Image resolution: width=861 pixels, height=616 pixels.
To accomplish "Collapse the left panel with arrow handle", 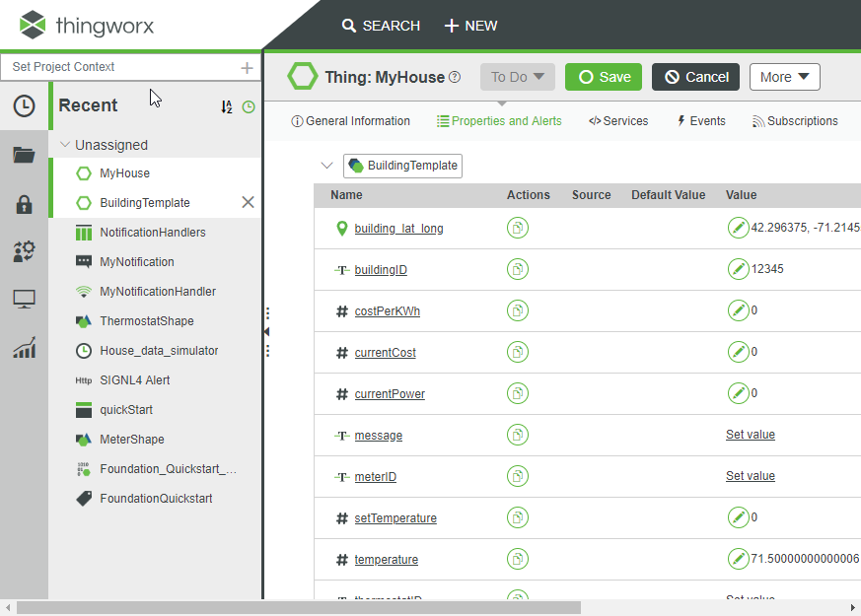I will pyautogui.click(x=267, y=332).
